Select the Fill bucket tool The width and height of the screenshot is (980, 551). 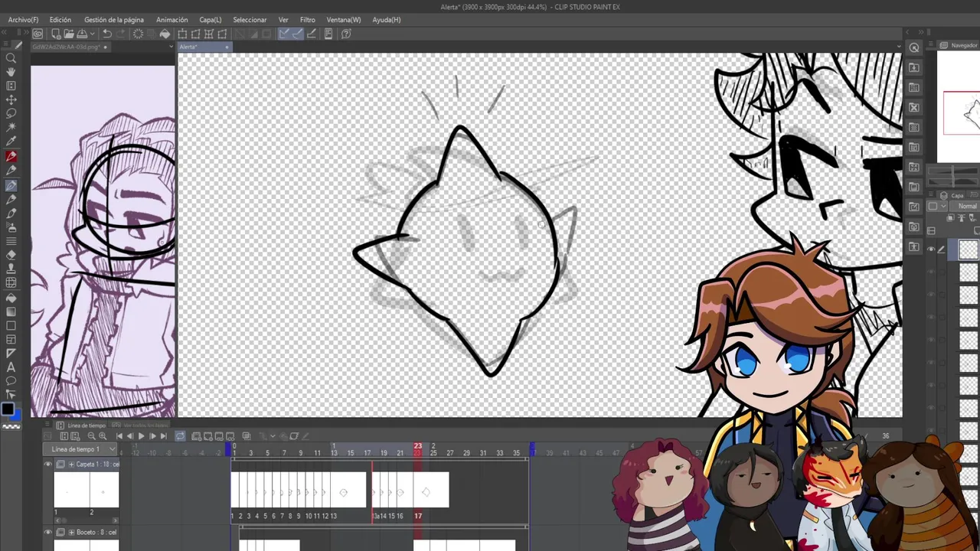pos(11,297)
